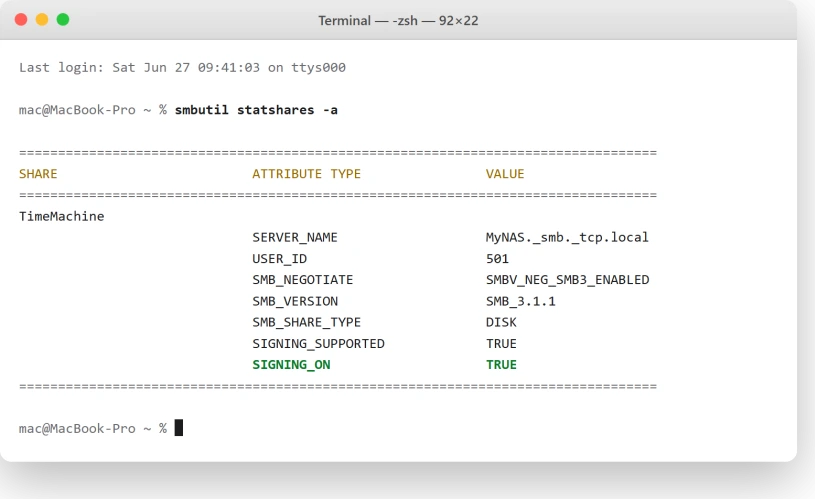The width and height of the screenshot is (815, 499).
Task: Click the SMB_SHARE_TYPE attribute
Action: pos(306,322)
